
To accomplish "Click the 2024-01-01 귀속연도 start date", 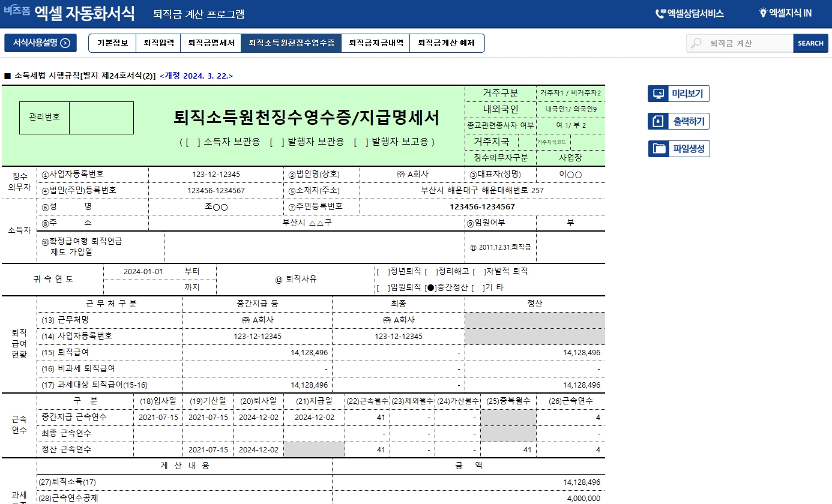I will coord(143,271).
